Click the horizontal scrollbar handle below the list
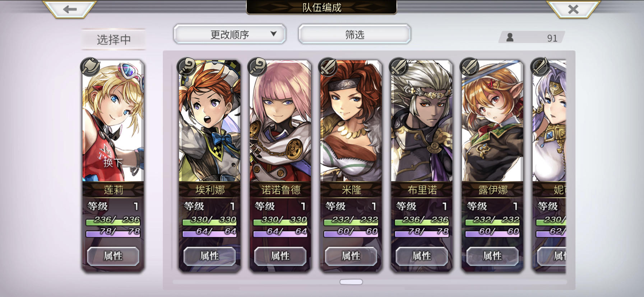Viewport: 644px width, 297px height. tap(351, 282)
